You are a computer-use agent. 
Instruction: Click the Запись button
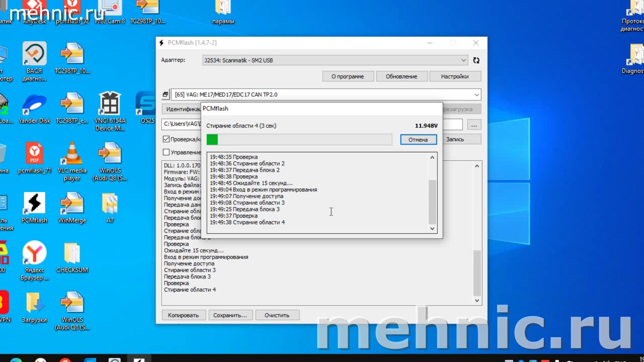coord(462,139)
